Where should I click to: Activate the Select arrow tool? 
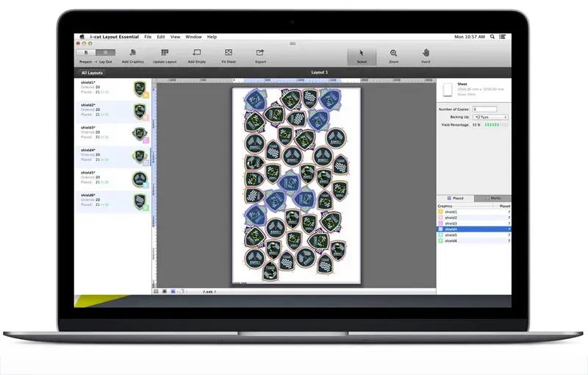pos(362,53)
